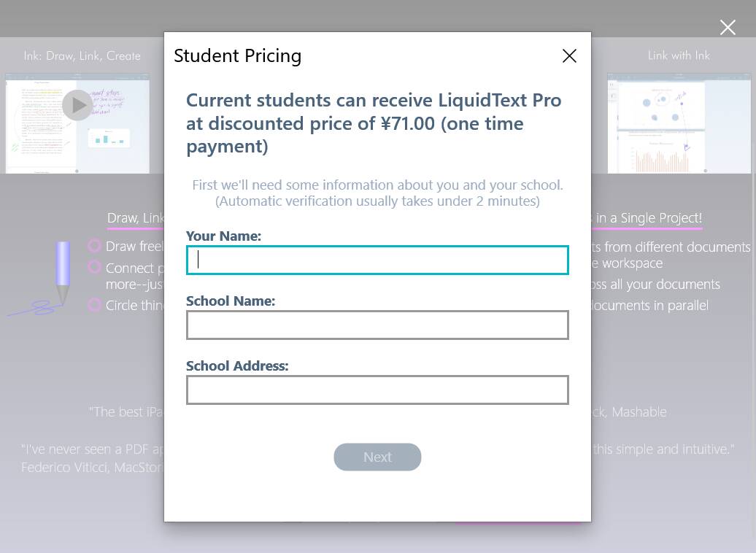Screen dimensions: 756x553
Task: Click the Federico Viticci quote text
Action: point(92,458)
